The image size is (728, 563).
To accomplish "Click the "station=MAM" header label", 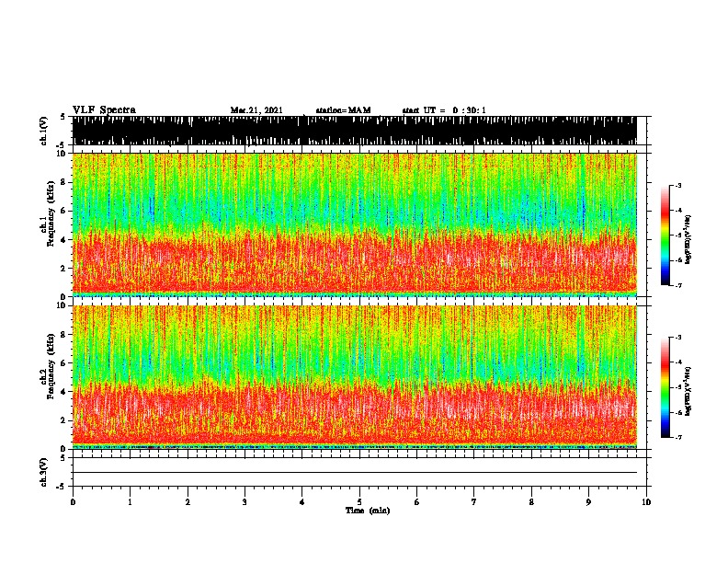I will (x=343, y=110).
